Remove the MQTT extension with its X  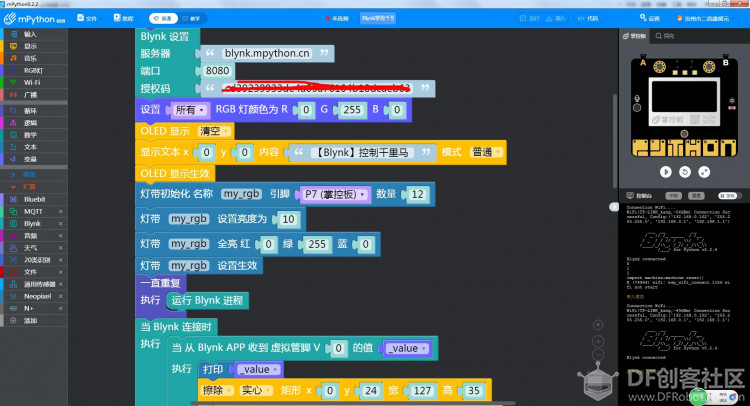(x=61, y=211)
